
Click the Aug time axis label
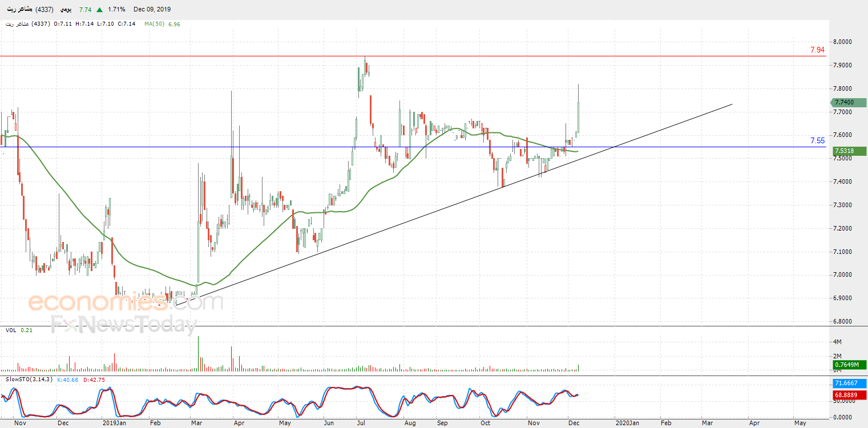coord(409,423)
